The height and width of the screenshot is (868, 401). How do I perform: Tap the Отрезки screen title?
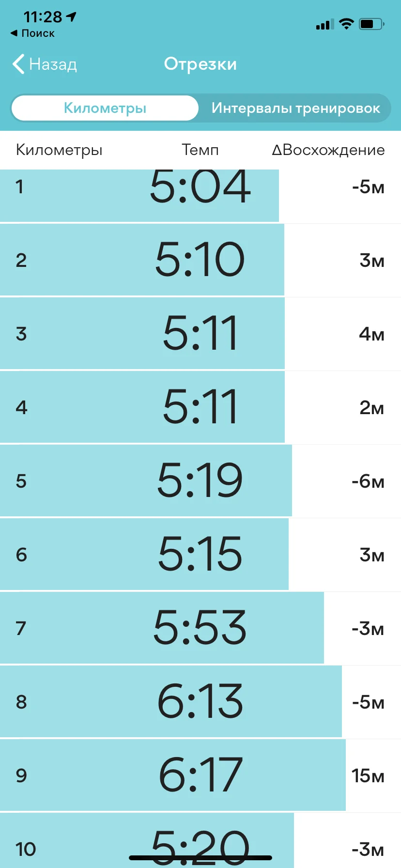200,64
